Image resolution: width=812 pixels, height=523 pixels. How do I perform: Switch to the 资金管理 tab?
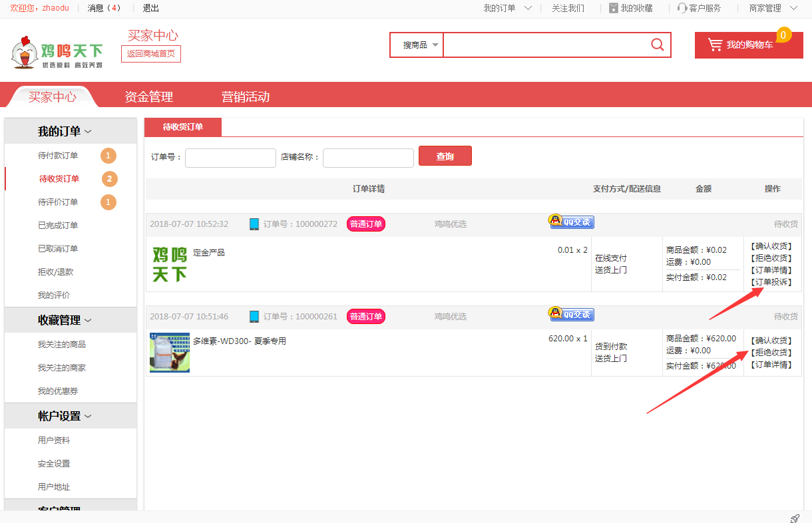click(148, 97)
